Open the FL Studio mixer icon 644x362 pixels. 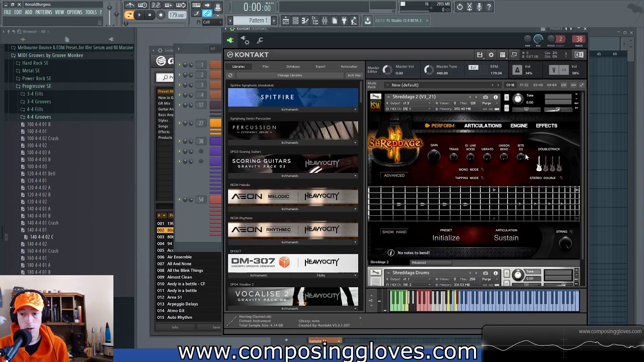(325, 20)
